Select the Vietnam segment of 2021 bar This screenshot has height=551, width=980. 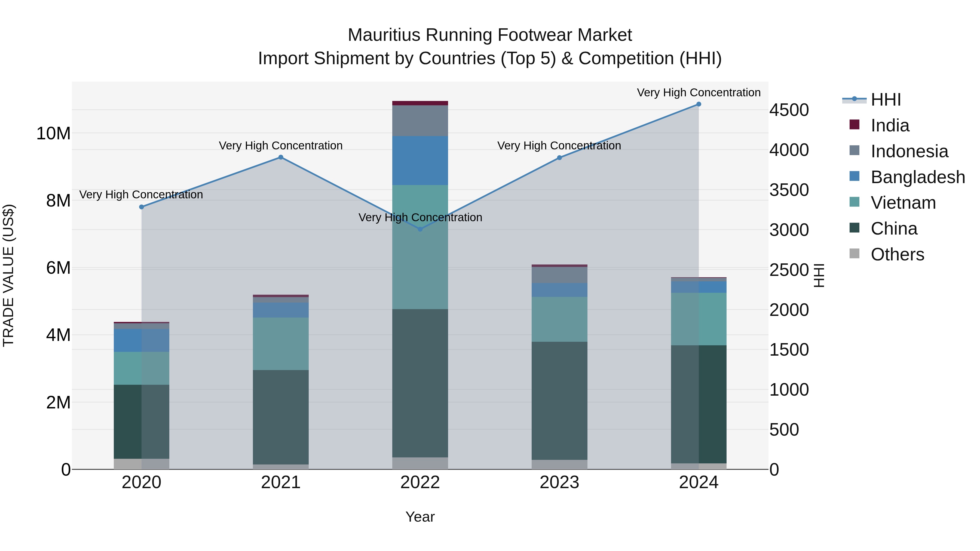tap(281, 344)
